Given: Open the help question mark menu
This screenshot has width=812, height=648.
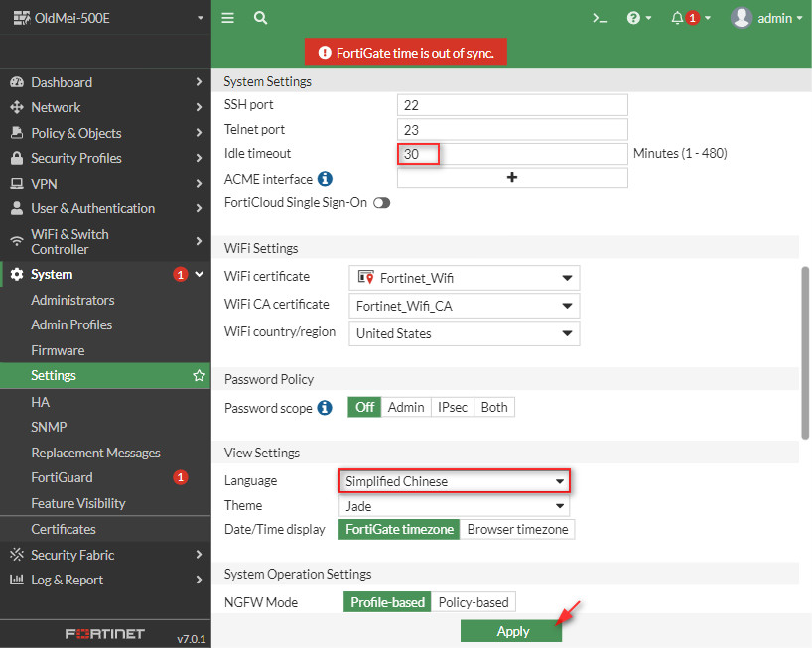Looking at the screenshot, I should 638,18.
